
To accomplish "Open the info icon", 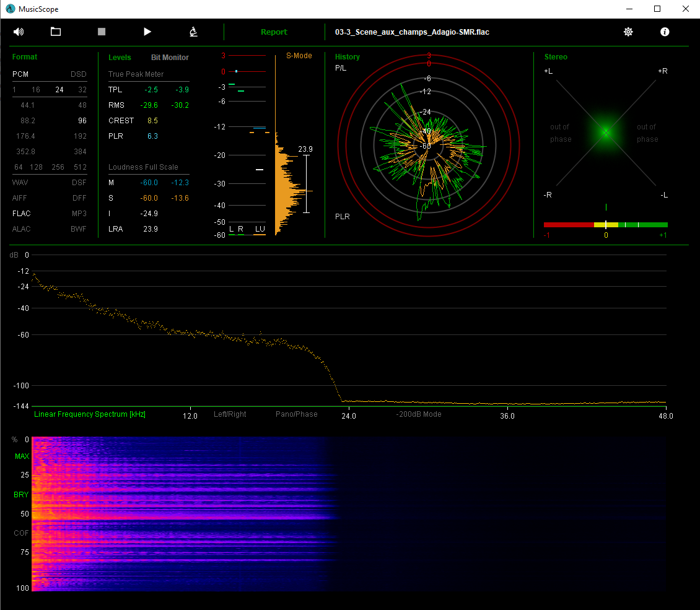I will [x=665, y=32].
